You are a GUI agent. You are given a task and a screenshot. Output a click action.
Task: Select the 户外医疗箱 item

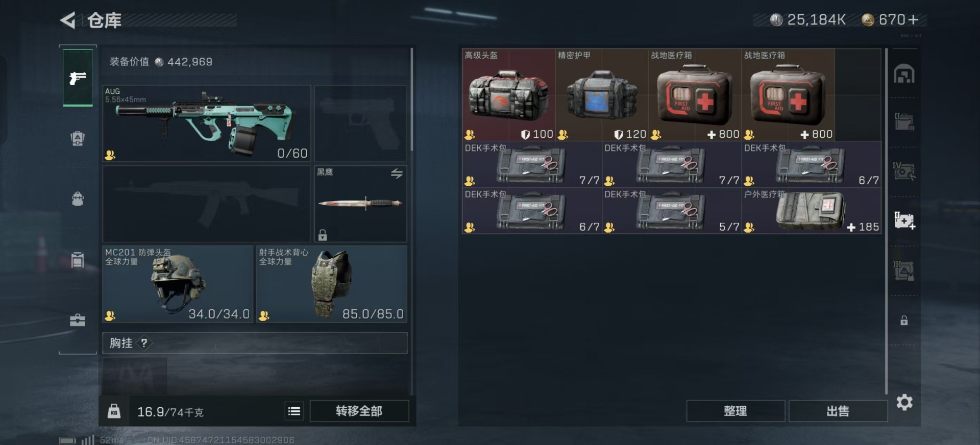pyautogui.click(x=812, y=211)
